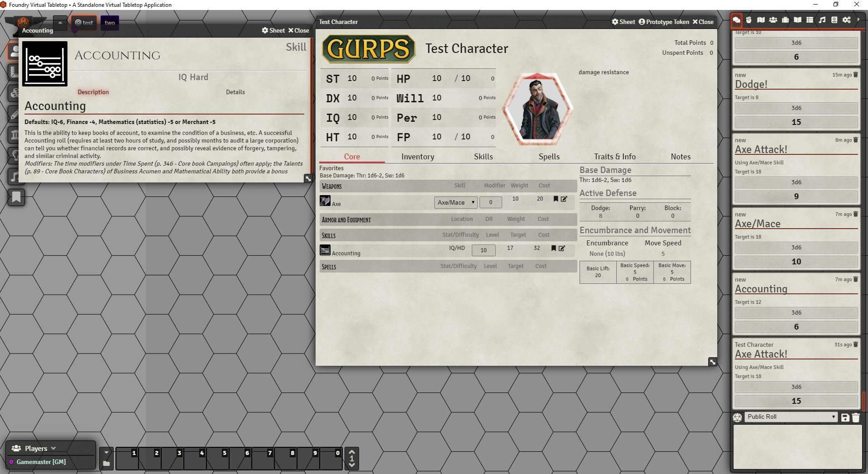This screenshot has width=868, height=474.
Task: Open the Axe/Mace skill dropdown
Action: (x=455, y=202)
